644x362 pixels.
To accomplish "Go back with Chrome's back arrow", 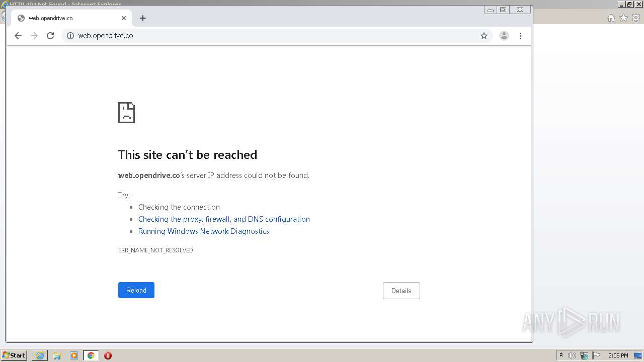I will click(18, 36).
